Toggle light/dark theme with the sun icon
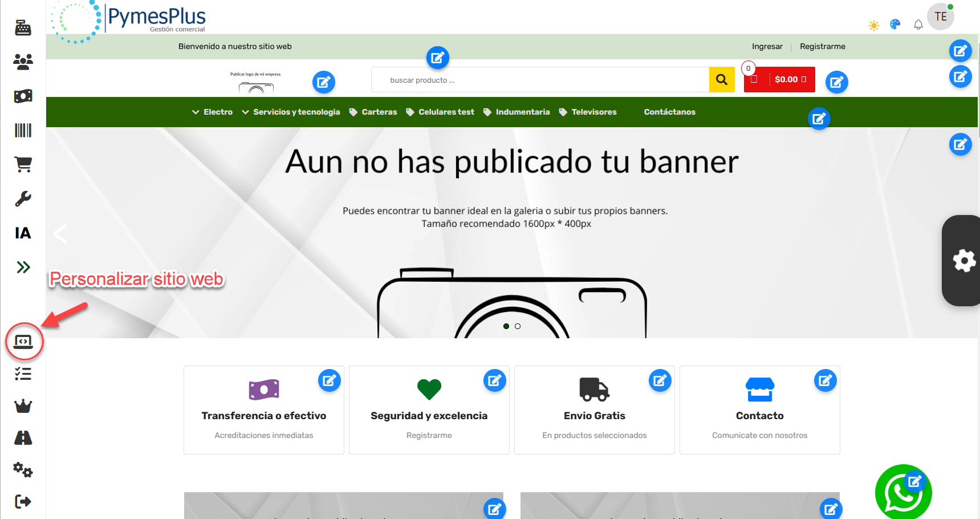 pyautogui.click(x=873, y=25)
